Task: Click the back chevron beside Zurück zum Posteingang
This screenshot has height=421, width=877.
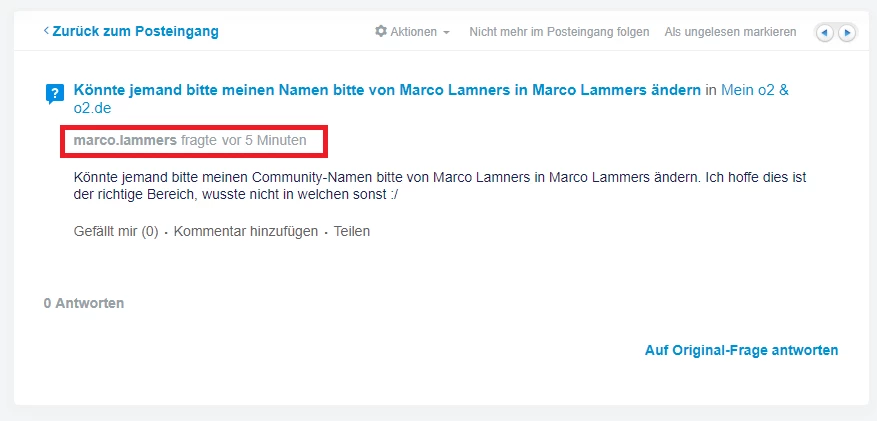Action: pyautogui.click(x=46, y=31)
